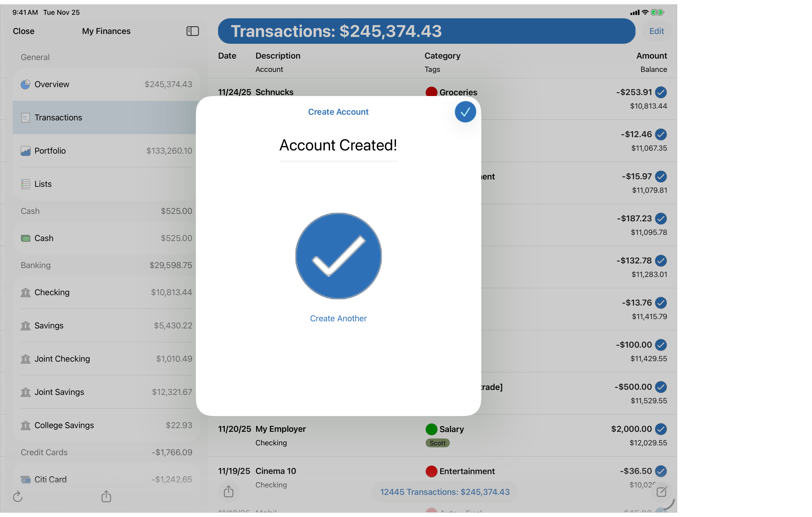Tap the refresh icon at sidebar bottom
This screenshot has width=812, height=517.
17,496
